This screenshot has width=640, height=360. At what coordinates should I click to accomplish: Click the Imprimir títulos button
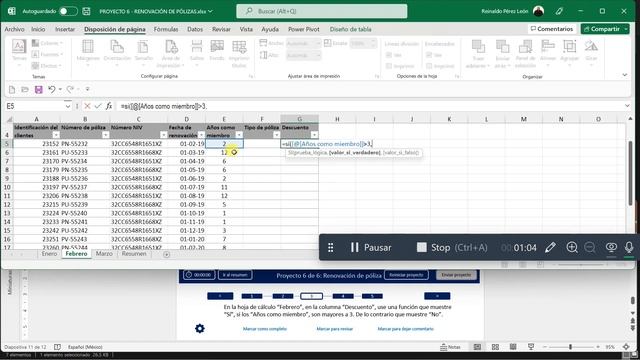click(x=239, y=53)
